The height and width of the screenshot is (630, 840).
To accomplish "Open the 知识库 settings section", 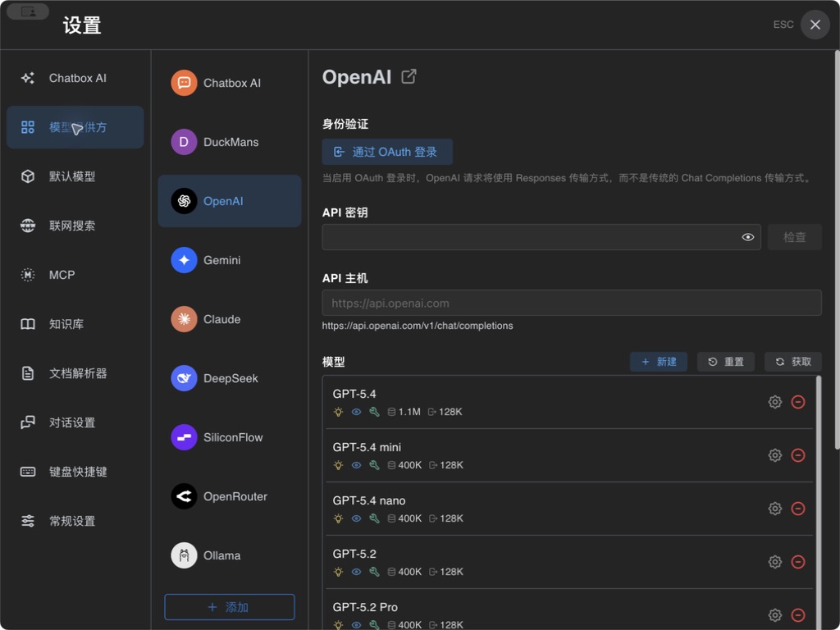I will [75, 324].
